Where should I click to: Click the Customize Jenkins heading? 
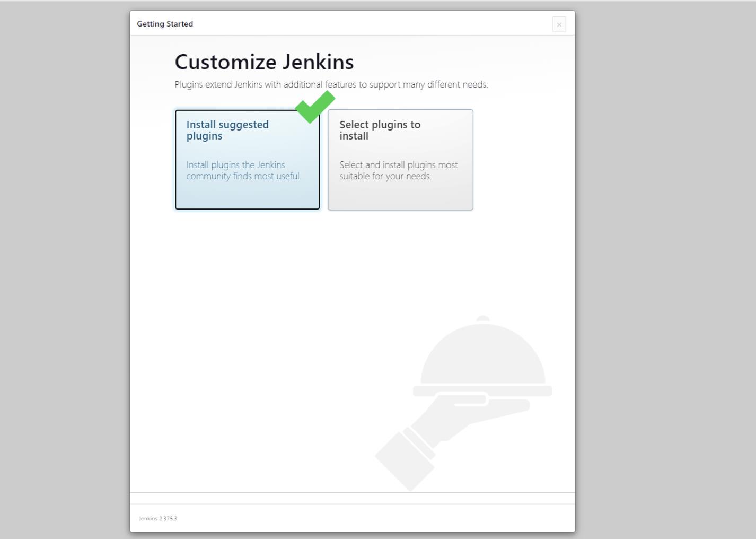pos(264,62)
